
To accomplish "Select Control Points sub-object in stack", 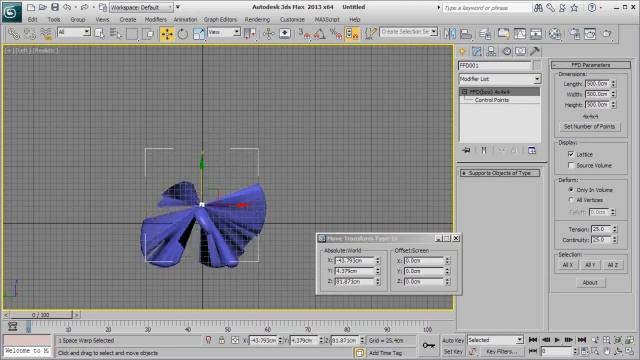I will [491, 100].
